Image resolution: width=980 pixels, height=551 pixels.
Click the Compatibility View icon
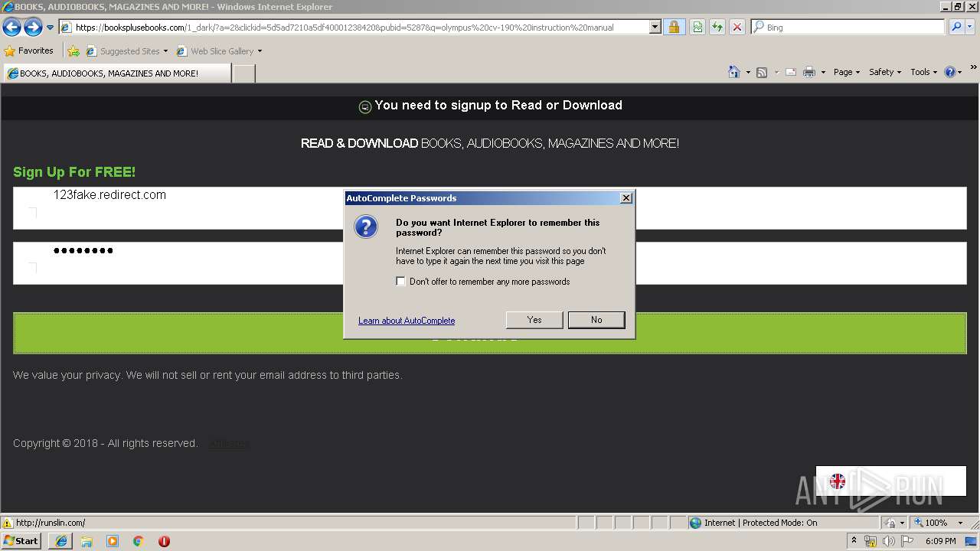pyautogui.click(x=697, y=28)
